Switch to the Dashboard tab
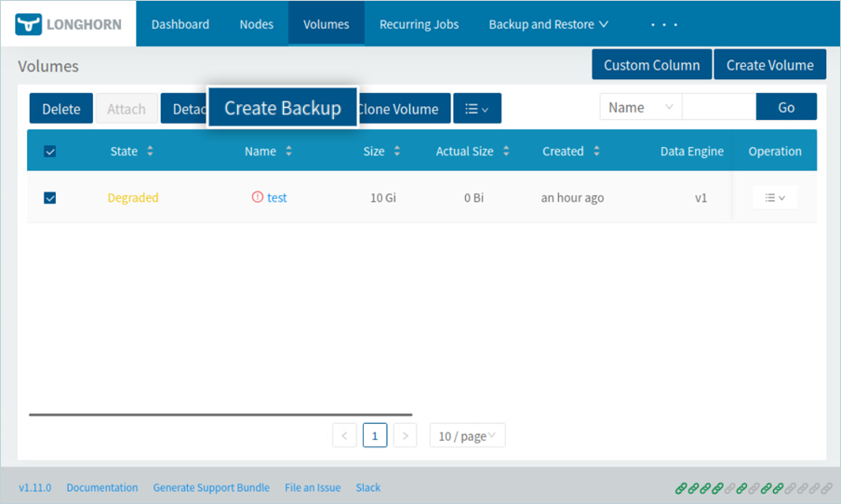The width and height of the screenshot is (841, 504). coord(180,24)
